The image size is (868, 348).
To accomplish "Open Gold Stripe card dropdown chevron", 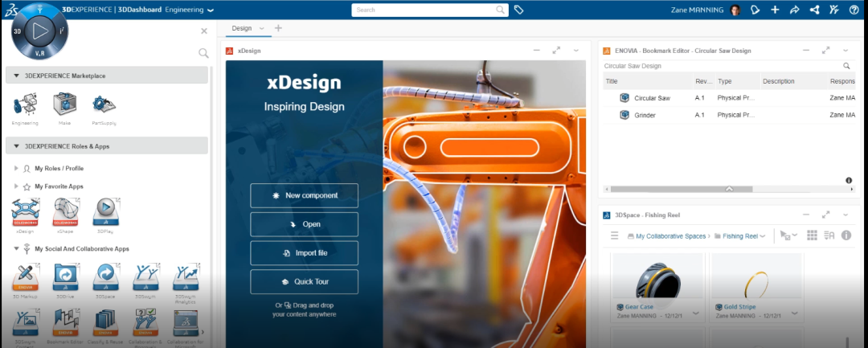I will coord(794,313).
